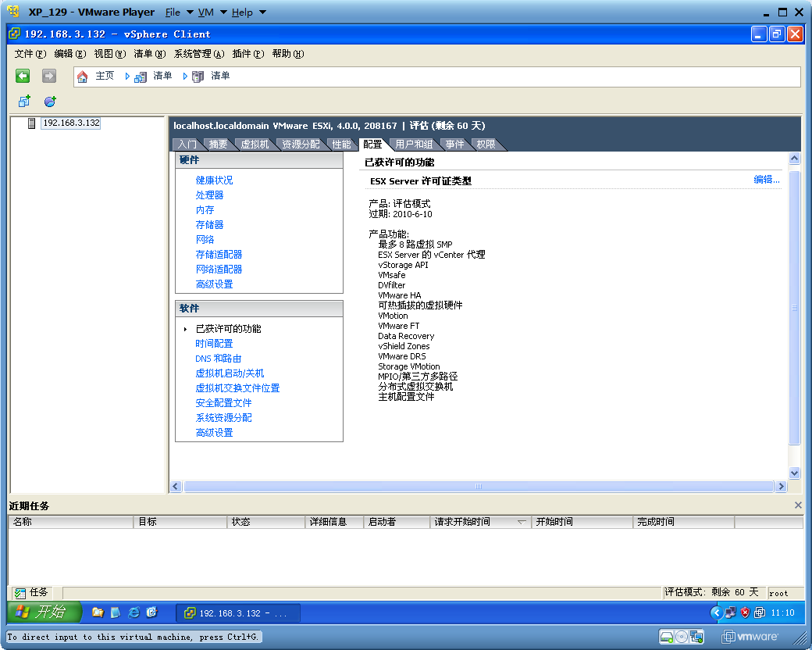Viewport: 812px width, 650px height.
Task: Click the horizontal scrollbar thumb in config pane
Action: (x=479, y=486)
